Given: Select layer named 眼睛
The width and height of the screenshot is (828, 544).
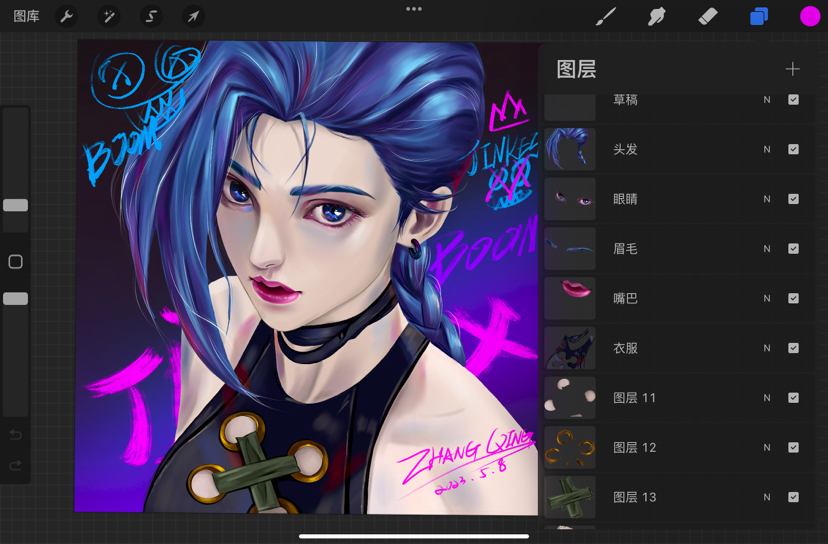Looking at the screenshot, I should [625, 199].
